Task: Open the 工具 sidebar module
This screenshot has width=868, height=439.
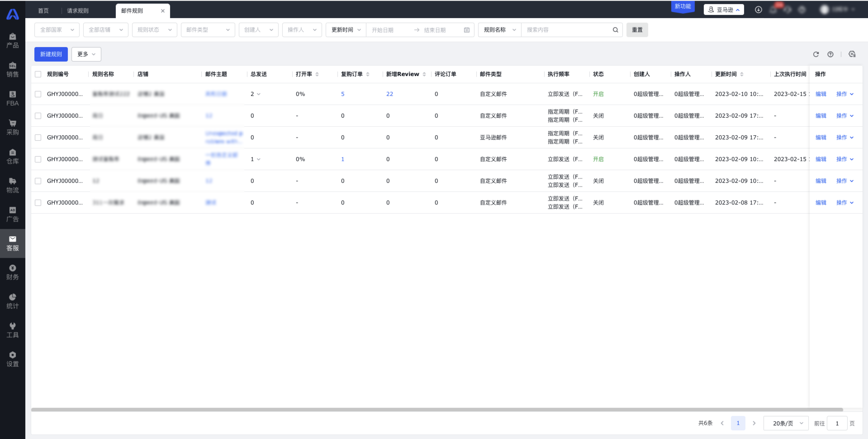Action: pyautogui.click(x=12, y=330)
